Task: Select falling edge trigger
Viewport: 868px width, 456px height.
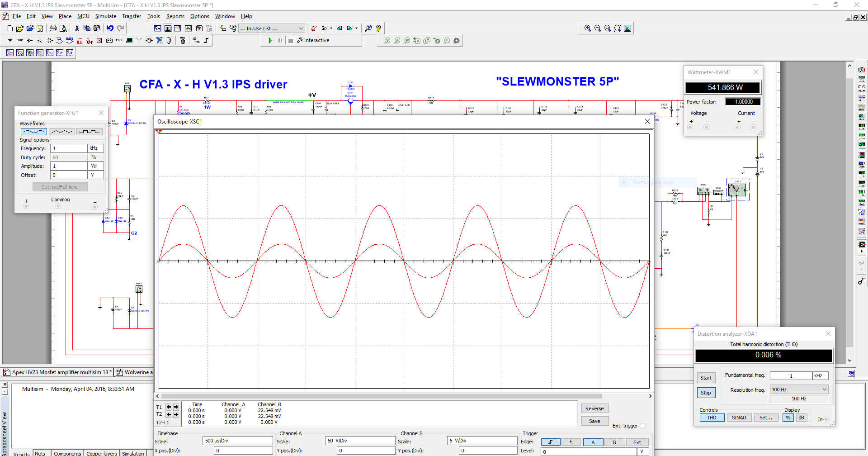Action: 571,442
